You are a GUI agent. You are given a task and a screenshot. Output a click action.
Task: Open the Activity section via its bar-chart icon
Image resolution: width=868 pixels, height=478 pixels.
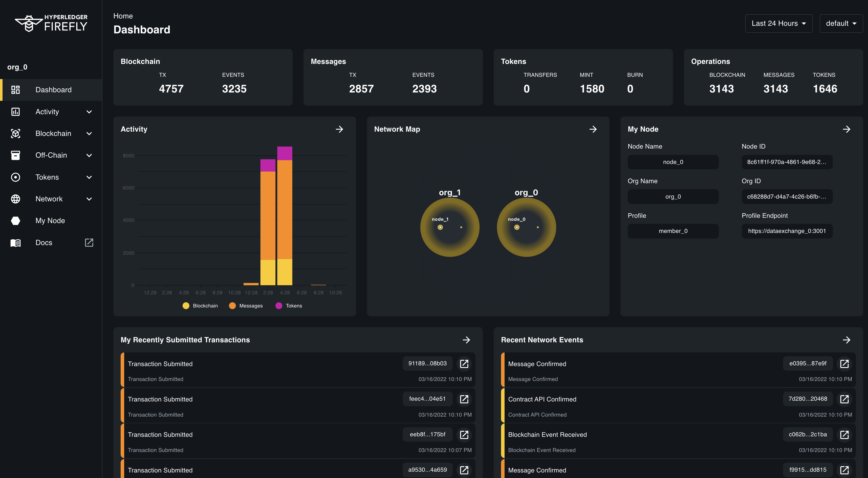click(15, 111)
